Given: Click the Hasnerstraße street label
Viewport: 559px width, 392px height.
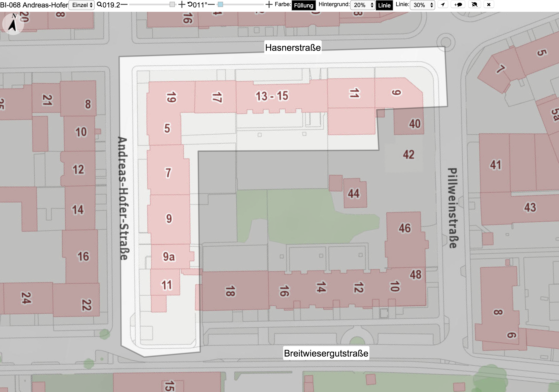Looking at the screenshot, I should click(x=293, y=48).
